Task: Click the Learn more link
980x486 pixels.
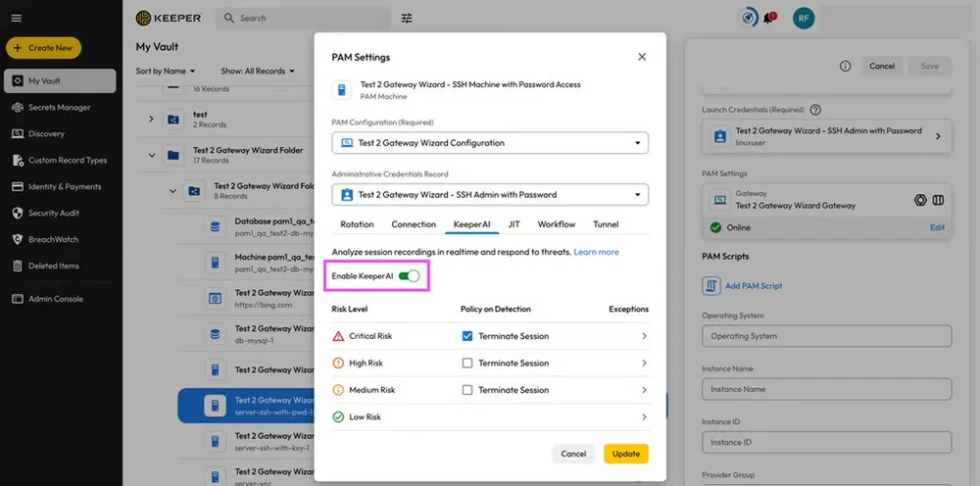Action: [x=596, y=252]
